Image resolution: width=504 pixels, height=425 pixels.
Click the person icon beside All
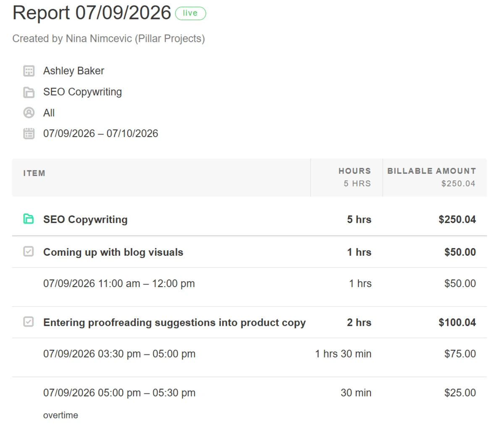pos(29,113)
